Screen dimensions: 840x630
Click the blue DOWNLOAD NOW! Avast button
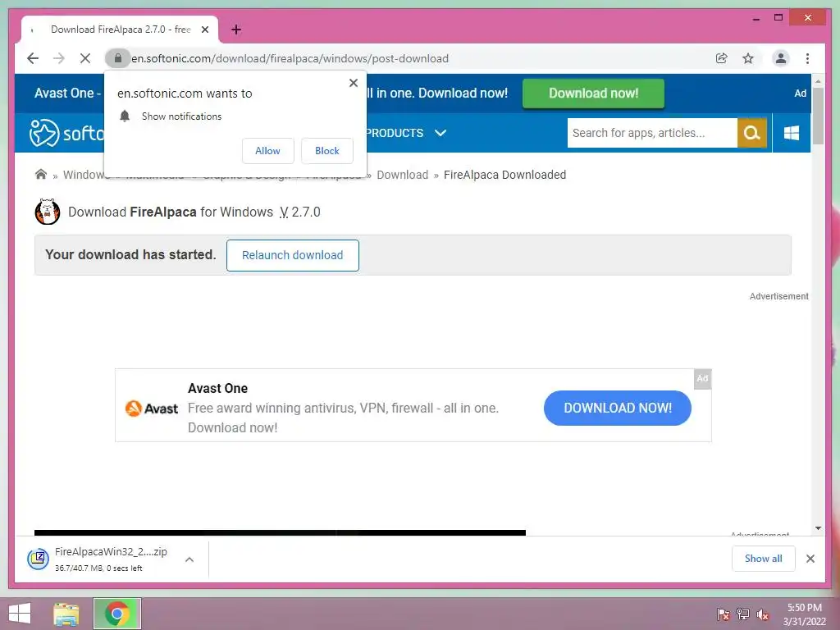[x=617, y=408]
